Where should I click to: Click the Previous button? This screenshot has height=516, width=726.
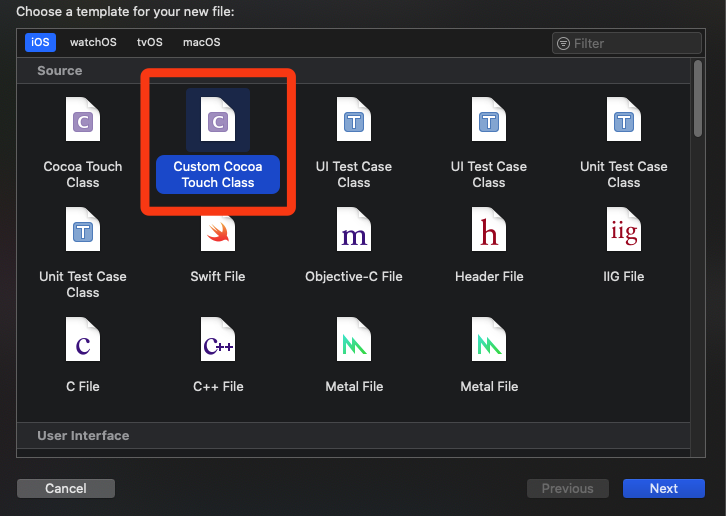point(568,488)
